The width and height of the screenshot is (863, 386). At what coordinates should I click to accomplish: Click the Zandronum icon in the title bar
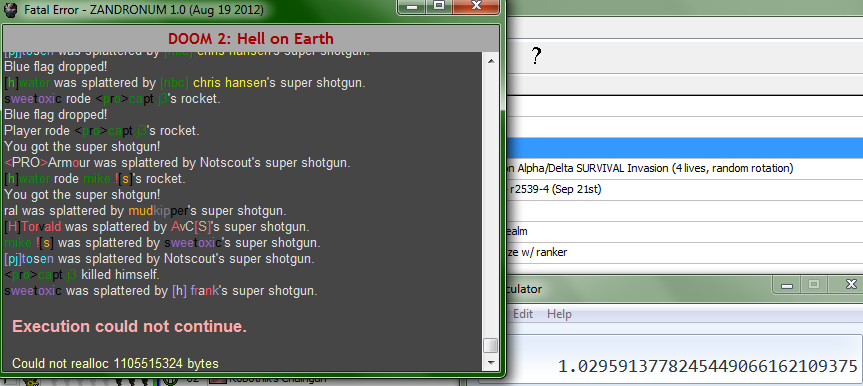[x=10, y=11]
